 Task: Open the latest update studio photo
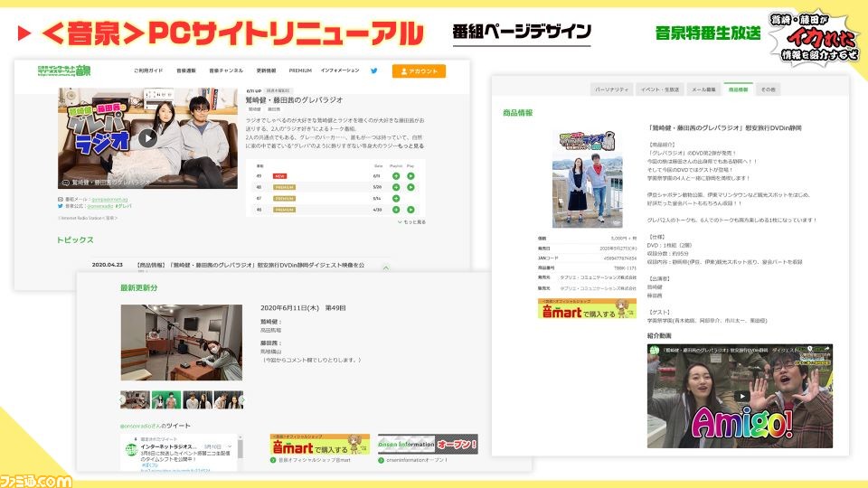coord(182,343)
